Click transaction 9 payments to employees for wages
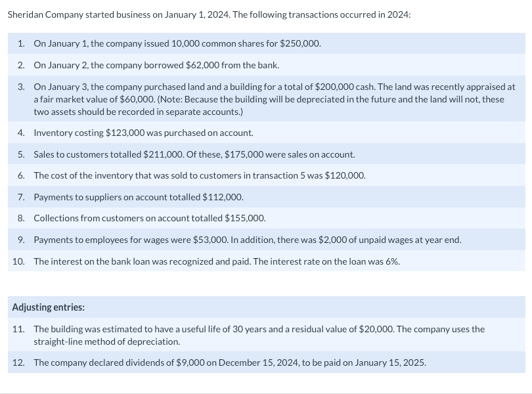The image size is (532, 394). [267, 240]
